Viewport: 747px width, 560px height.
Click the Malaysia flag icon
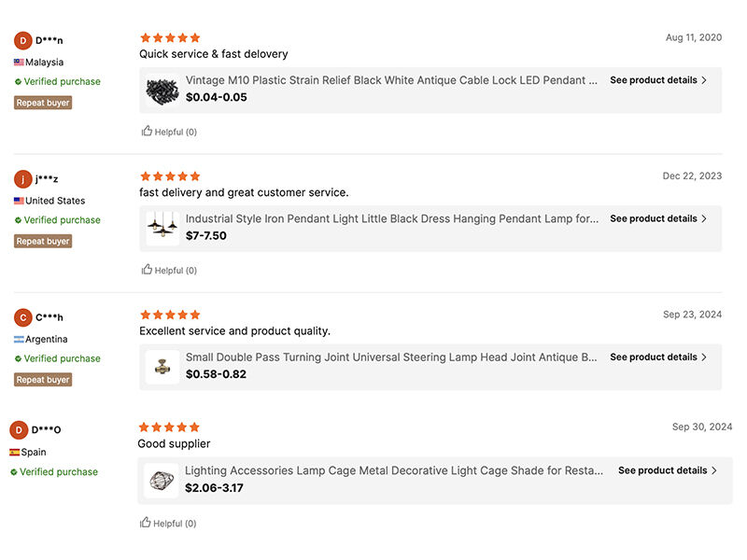(x=19, y=62)
